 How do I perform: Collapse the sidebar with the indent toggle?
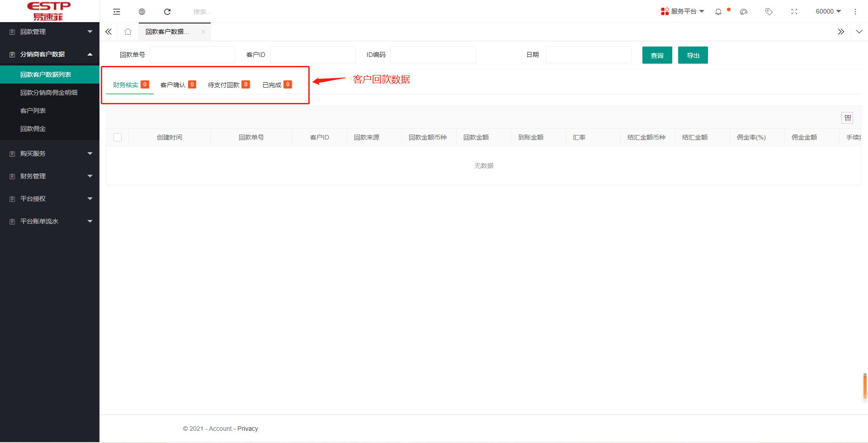click(117, 11)
